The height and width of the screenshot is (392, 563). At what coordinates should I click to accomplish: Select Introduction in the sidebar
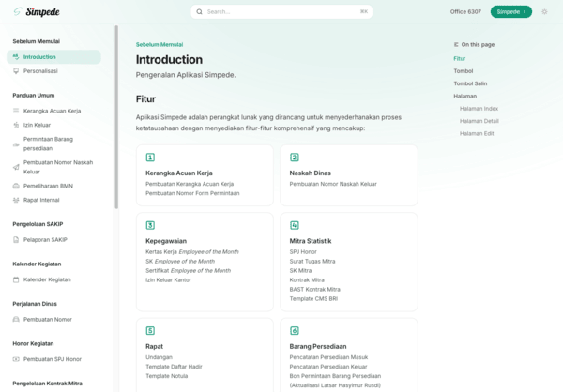click(39, 57)
